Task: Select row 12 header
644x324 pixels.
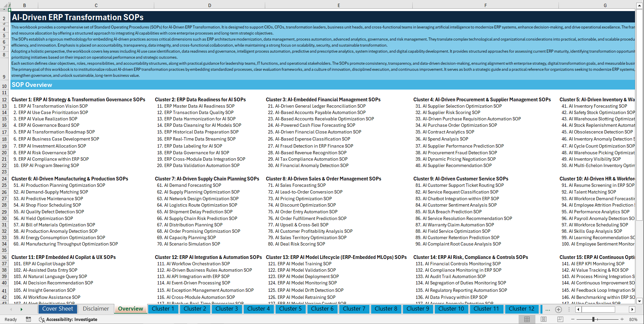Action: (x=4, y=100)
